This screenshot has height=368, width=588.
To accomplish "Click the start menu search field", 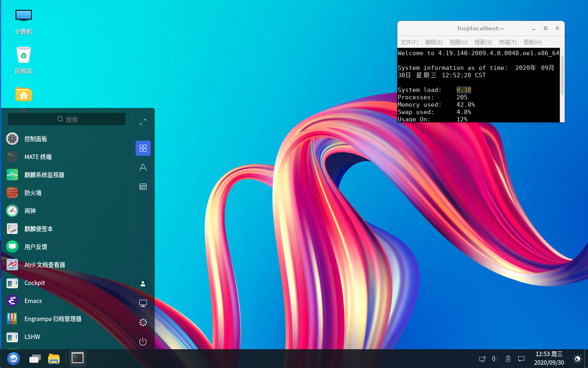I will pos(67,119).
